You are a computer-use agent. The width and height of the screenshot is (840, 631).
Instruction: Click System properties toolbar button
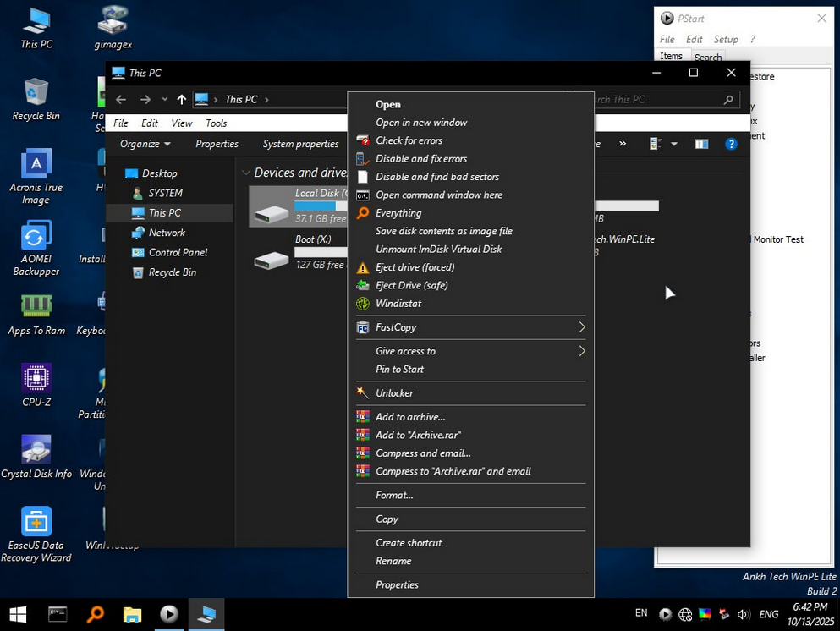300,145
